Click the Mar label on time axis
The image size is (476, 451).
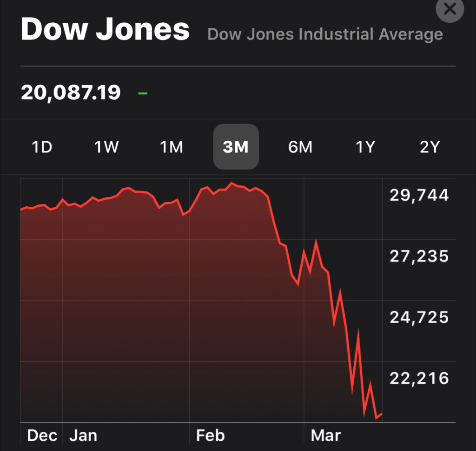pyautogui.click(x=325, y=436)
